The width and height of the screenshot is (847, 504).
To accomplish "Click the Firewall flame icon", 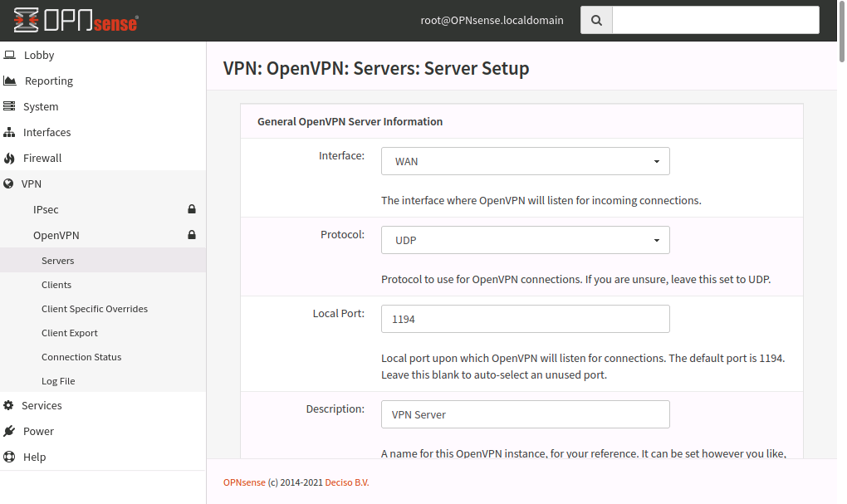I will [10, 158].
